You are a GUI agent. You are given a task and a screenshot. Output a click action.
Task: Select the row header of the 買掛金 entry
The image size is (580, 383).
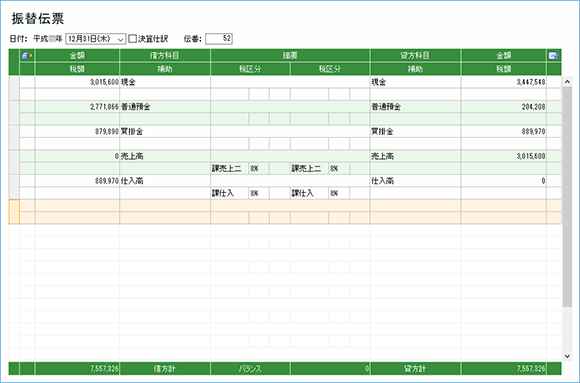(x=14, y=137)
